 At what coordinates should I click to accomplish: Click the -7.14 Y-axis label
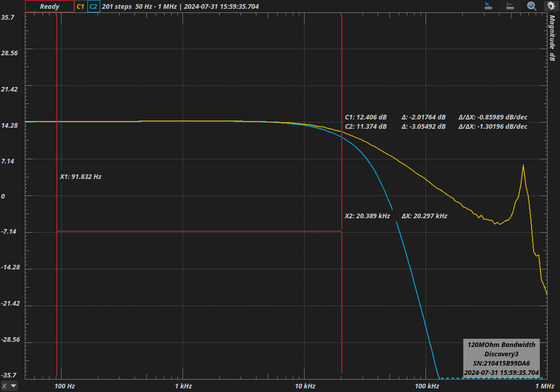[x=9, y=232]
